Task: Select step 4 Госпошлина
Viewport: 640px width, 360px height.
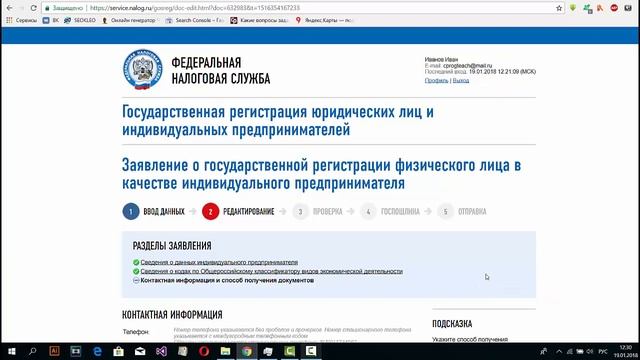Action: 390,211
